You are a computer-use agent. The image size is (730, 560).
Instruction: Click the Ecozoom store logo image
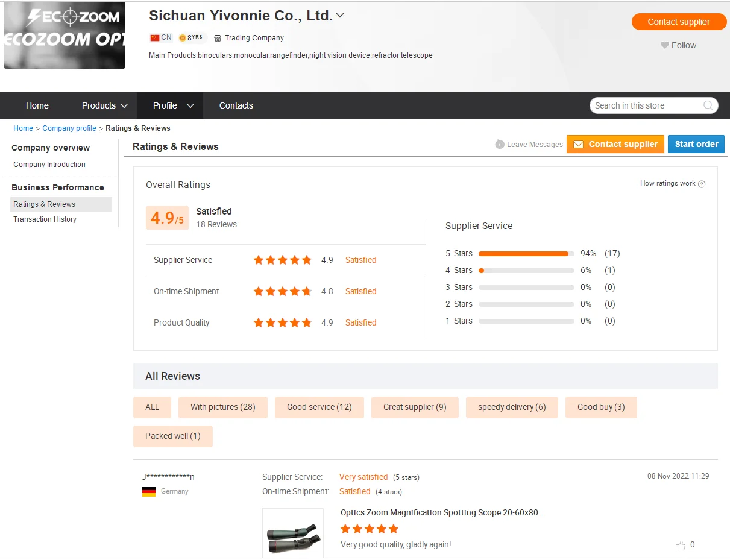tap(65, 35)
